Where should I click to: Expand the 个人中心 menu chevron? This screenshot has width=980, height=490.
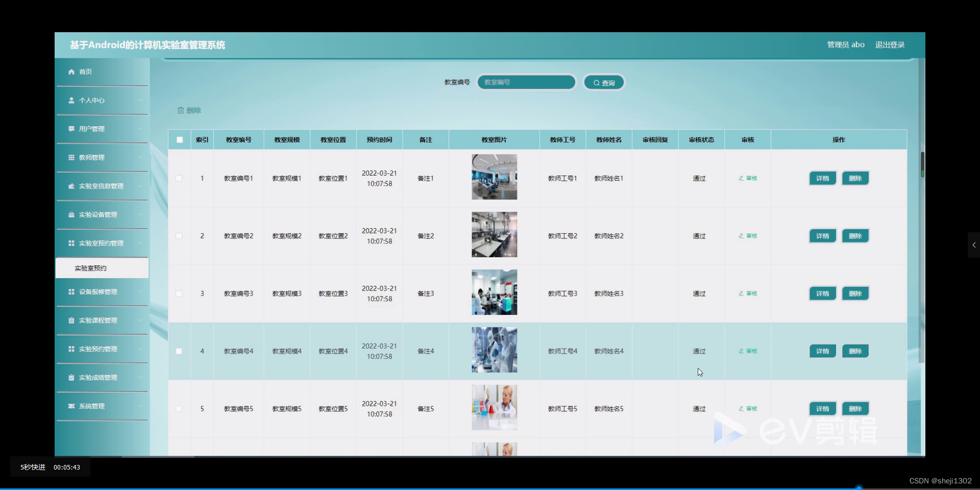tap(141, 100)
